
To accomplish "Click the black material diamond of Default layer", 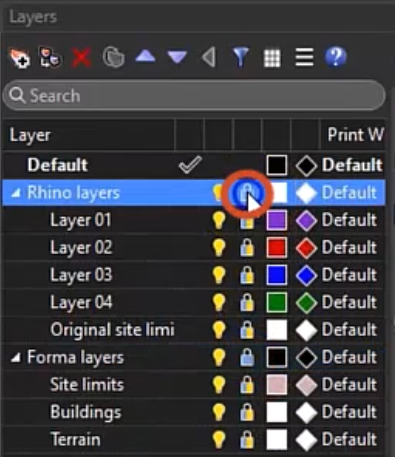I will coord(306,166).
